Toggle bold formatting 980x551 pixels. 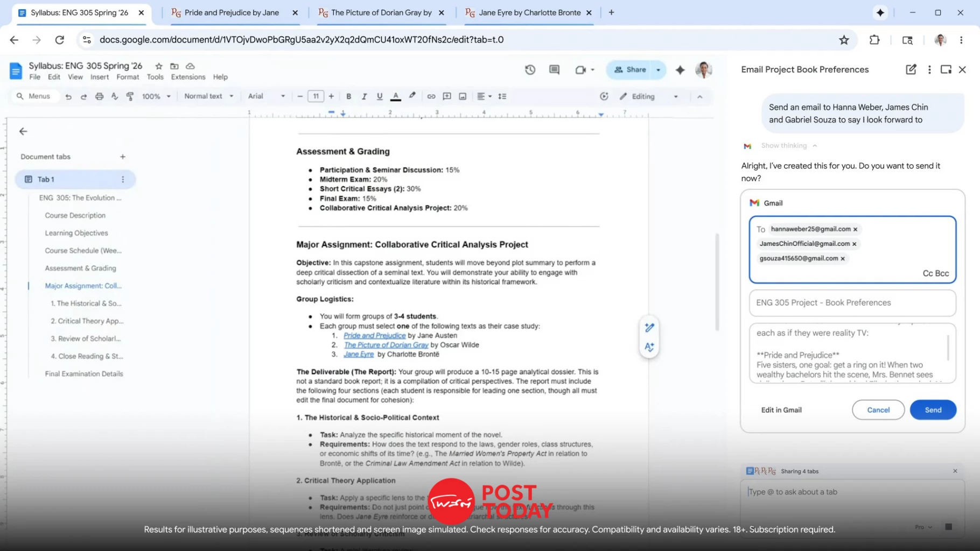pyautogui.click(x=348, y=96)
